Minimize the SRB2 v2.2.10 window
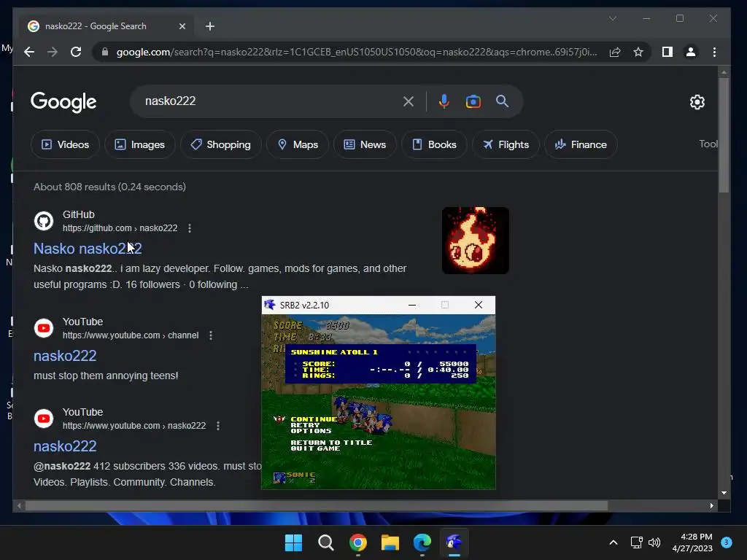The height and width of the screenshot is (560, 747). click(x=412, y=305)
